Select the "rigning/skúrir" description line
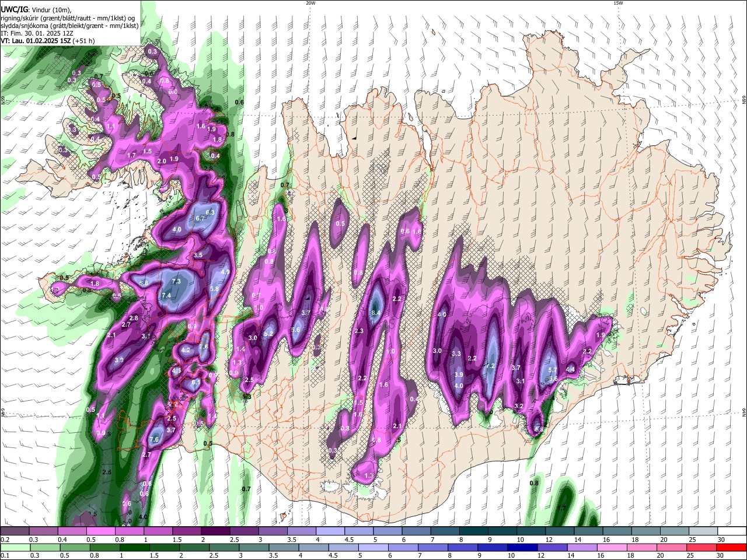This screenshot has width=747, height=560. 68,18
